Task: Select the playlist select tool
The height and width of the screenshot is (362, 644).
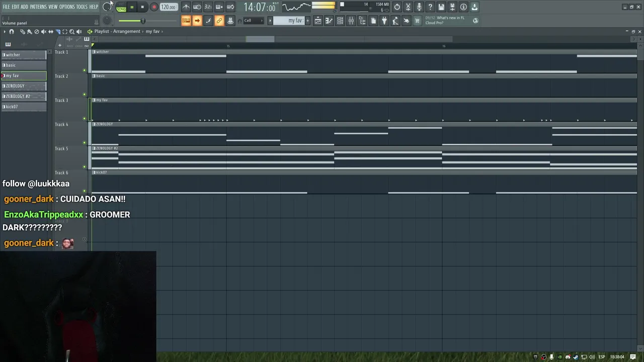Action: pyautogui.click(x=64, y=31)
